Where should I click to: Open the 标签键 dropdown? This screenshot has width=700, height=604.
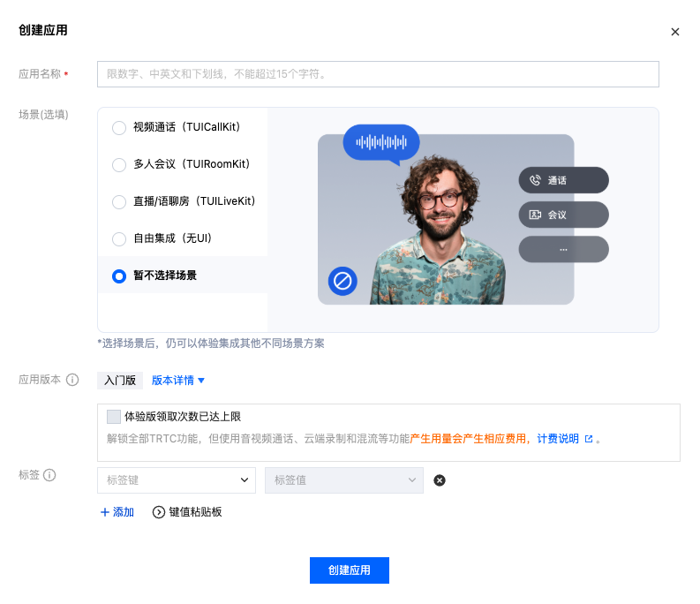pos(177,480)
